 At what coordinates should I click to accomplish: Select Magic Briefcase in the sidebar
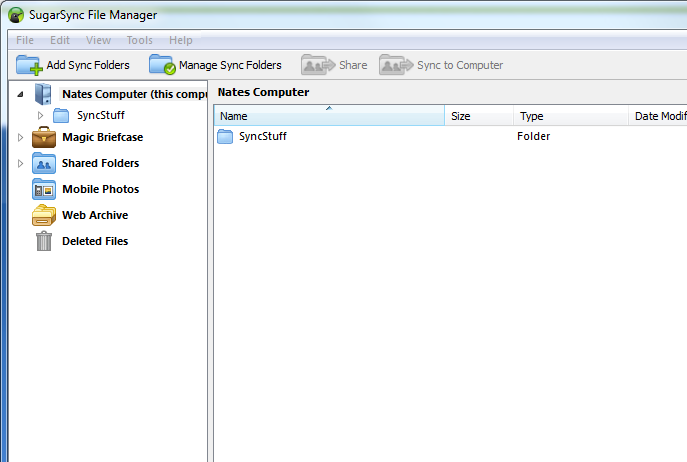tap(103, 137)
